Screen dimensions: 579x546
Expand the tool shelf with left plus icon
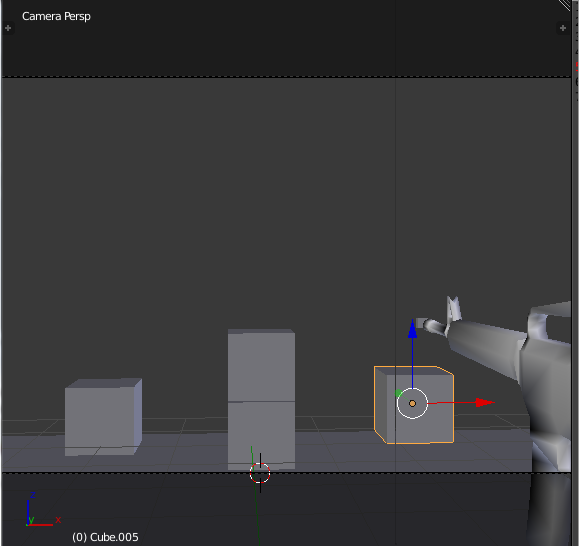(8, 28)
